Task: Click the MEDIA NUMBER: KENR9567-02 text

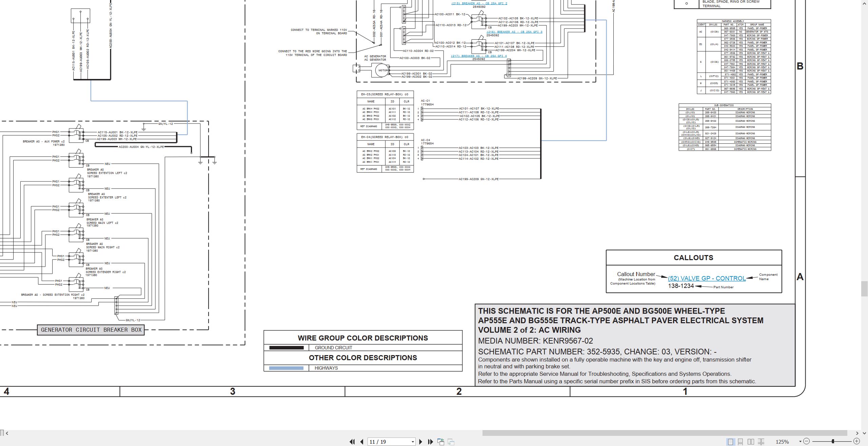Action: pos(535,341)
